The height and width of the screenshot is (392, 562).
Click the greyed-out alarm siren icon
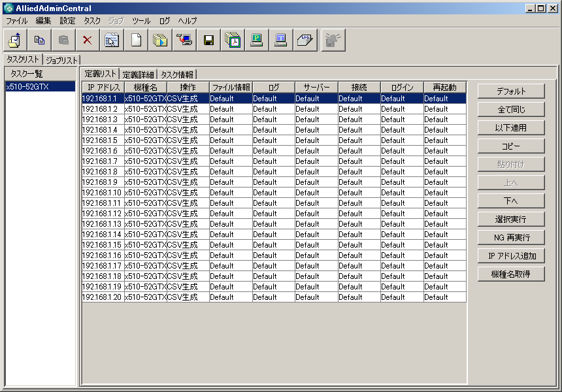(x=333, y=40)
